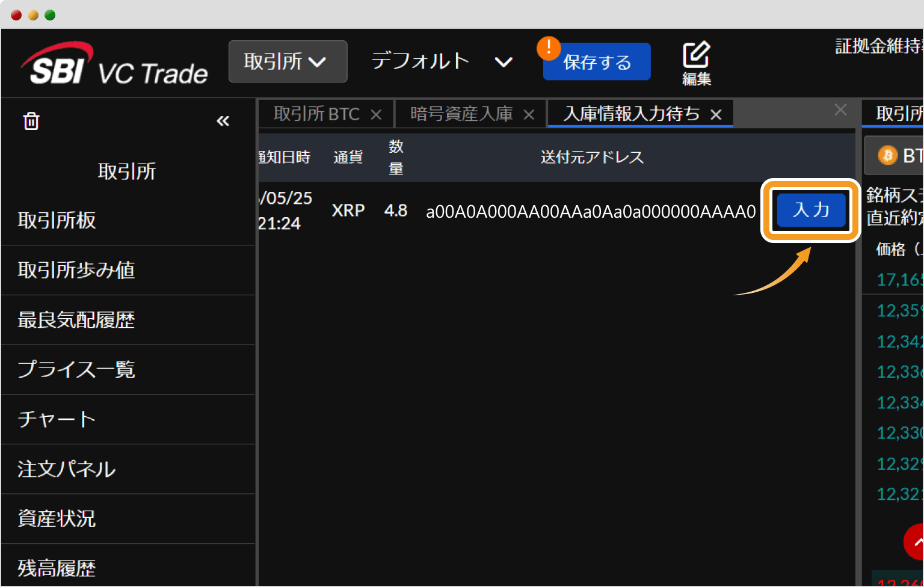Close the 取引所 BTC tab
924x587 pixels.
(376, 114)
